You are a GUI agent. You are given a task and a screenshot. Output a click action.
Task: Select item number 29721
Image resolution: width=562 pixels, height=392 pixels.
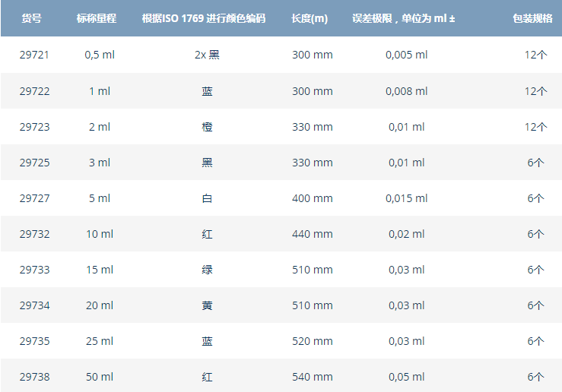35,55
